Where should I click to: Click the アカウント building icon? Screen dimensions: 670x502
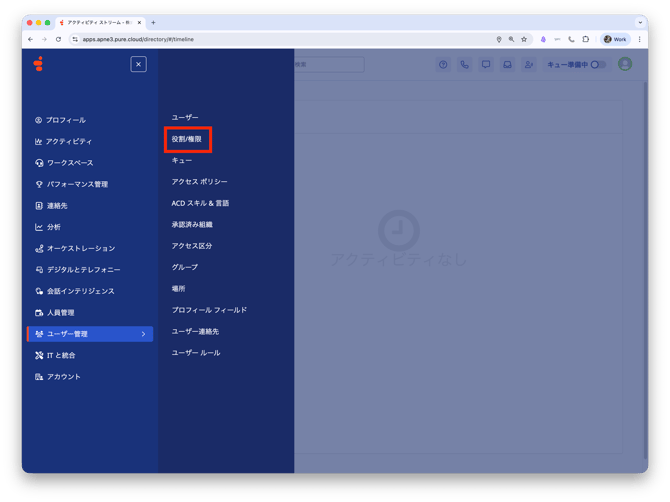click(39, 376)
